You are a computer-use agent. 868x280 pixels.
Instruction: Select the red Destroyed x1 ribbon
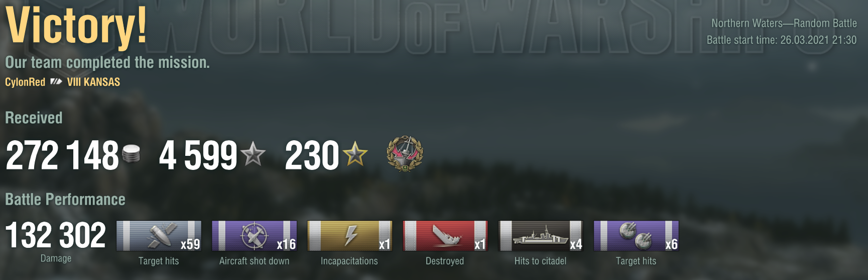pyautogui.click(x=445, y=235)
